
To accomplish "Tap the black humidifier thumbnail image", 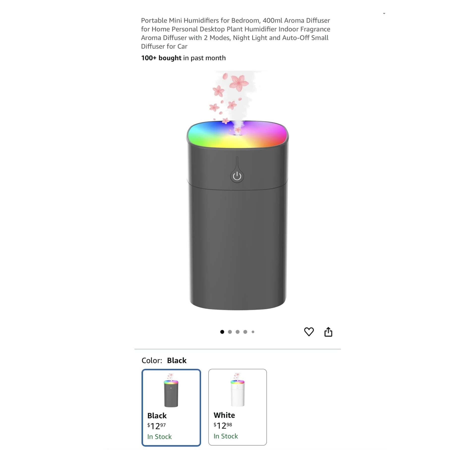I will click(x=171, y=390).
